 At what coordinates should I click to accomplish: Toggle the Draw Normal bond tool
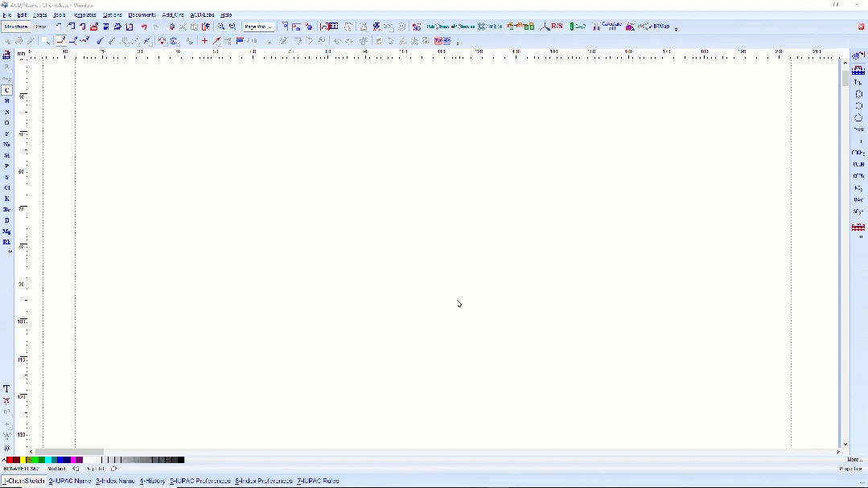click(x=61, y=41)
